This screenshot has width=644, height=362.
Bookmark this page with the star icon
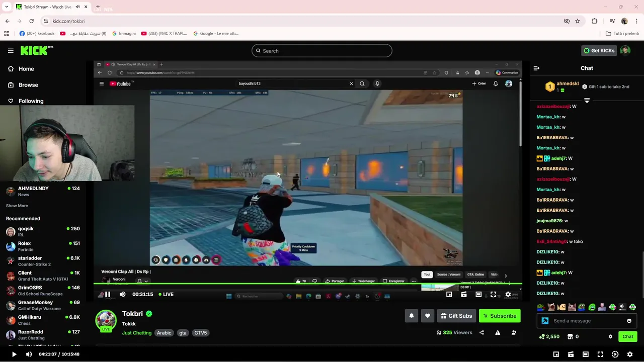(578, 21)
